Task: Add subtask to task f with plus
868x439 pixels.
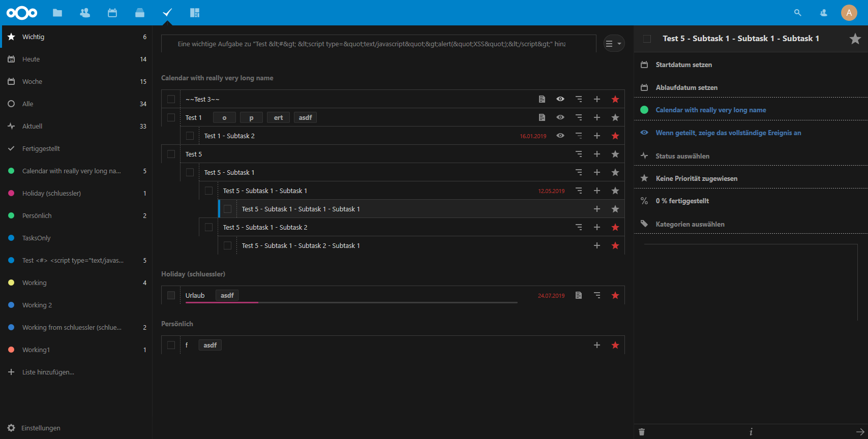Action: 597,345
